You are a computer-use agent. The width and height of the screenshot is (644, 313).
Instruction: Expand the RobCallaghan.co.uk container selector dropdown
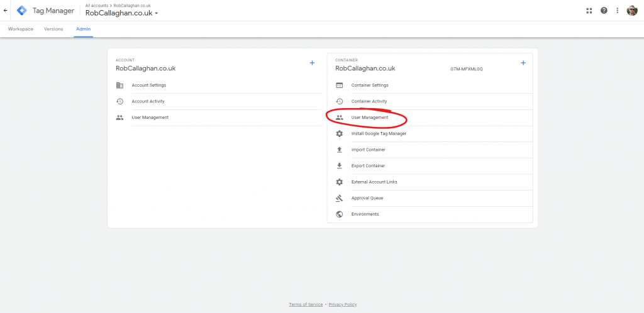(121, 13)
